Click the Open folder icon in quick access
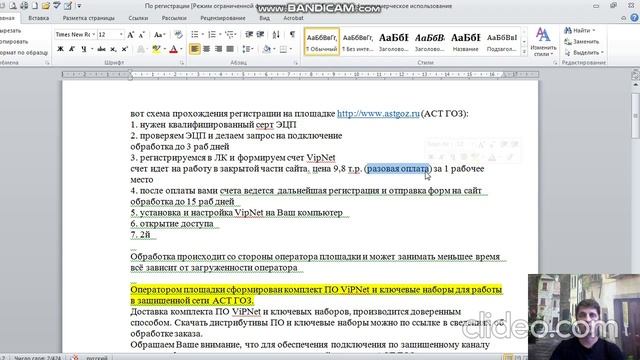This screenshot has height=360, width=640. [45, 6]
